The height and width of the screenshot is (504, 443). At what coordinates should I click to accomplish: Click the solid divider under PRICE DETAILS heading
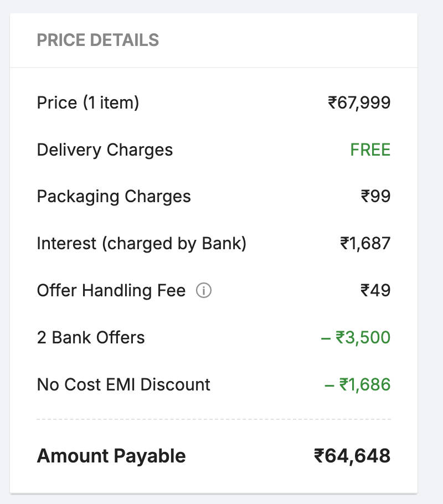tap(214, 68)
